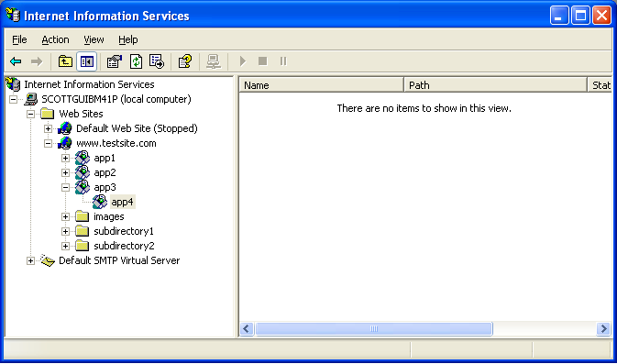Open Help using question mark icon
This screenshot has height=364, width=617.
[185, 61]
